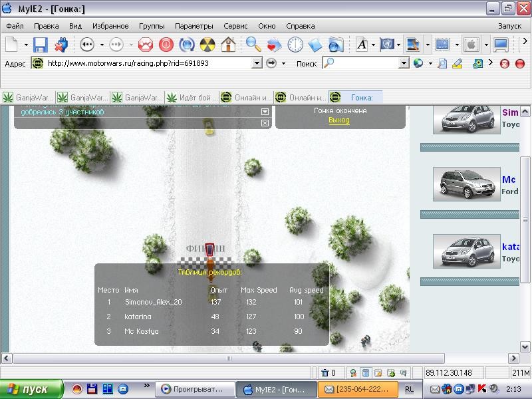Click the Favorites heart icon

pyautogui.click(x=274, y=45)
